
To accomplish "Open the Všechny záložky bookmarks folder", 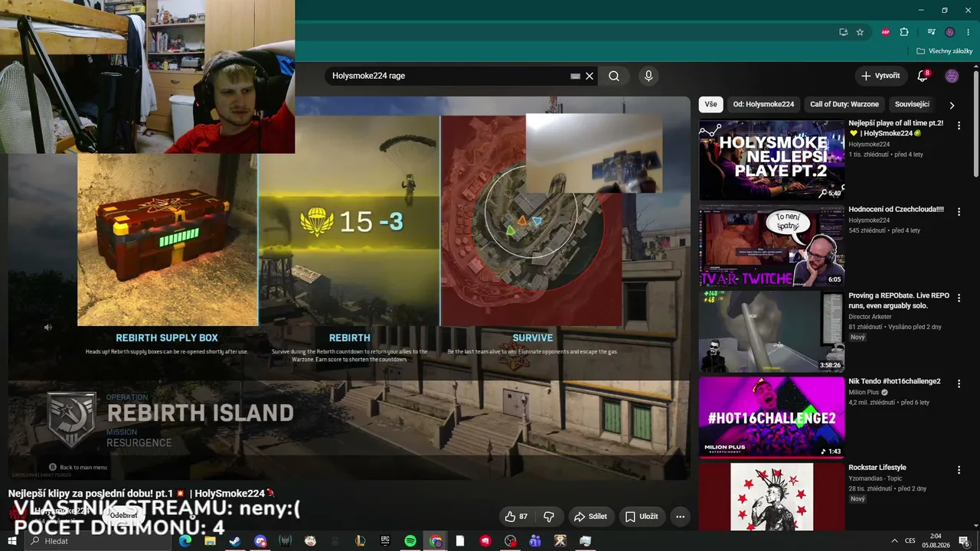I will (944, 51).
